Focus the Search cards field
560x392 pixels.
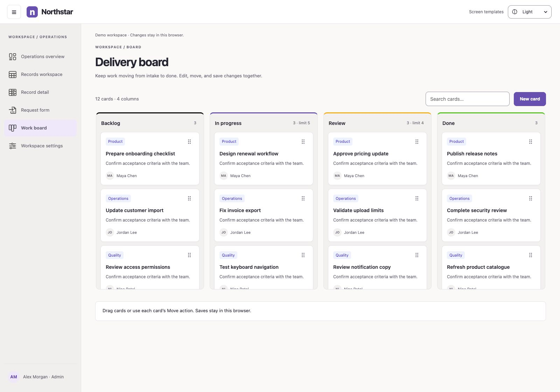tap(467, 99)
